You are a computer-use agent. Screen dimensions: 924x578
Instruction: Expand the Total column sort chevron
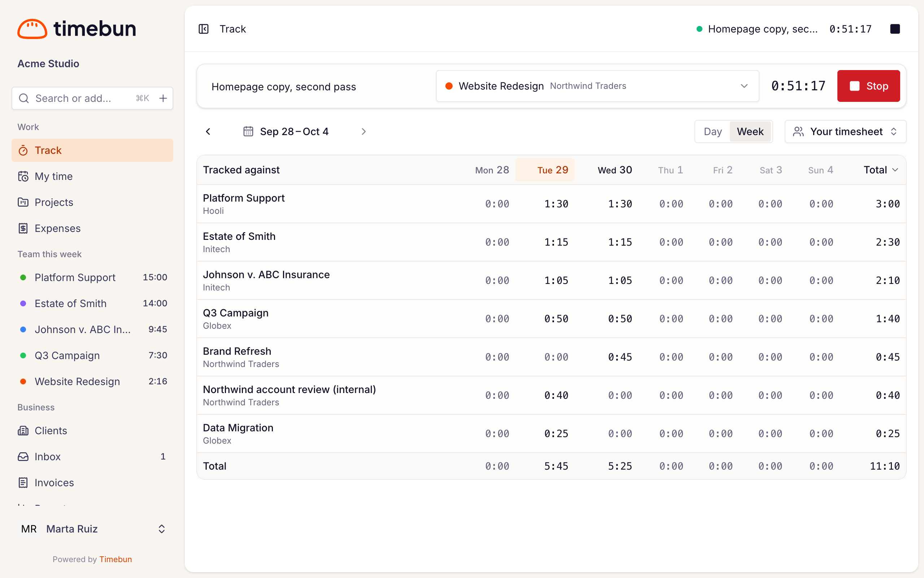895,170
